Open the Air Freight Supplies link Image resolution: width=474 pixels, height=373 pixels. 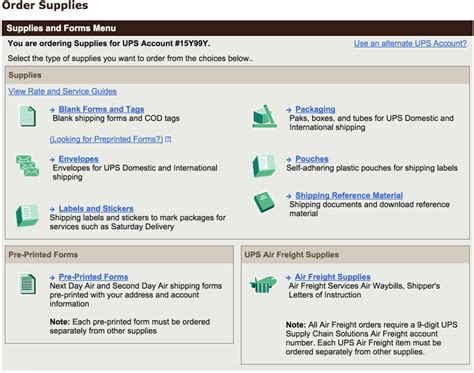pyautogui.click(x=333, y=277)
